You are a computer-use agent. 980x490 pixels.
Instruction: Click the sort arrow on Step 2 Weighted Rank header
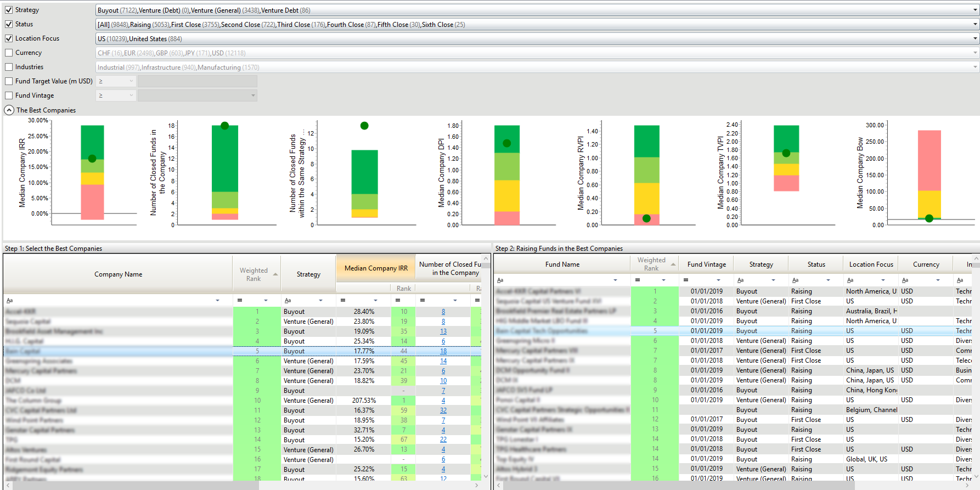pyautogui.click(x=673, y=264)
